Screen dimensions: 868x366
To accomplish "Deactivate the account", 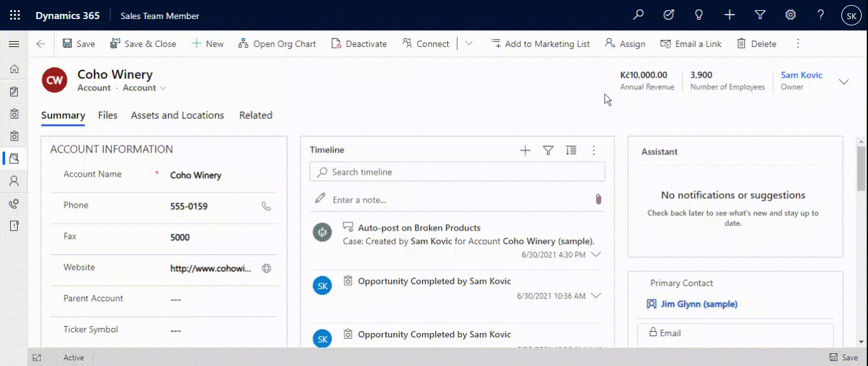I will pos(359,44).
